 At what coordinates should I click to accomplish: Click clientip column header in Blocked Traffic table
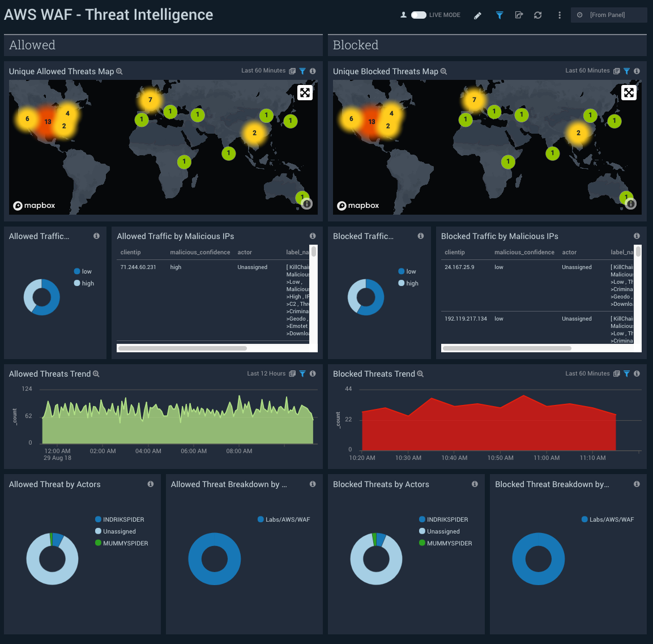coord(455,253)
